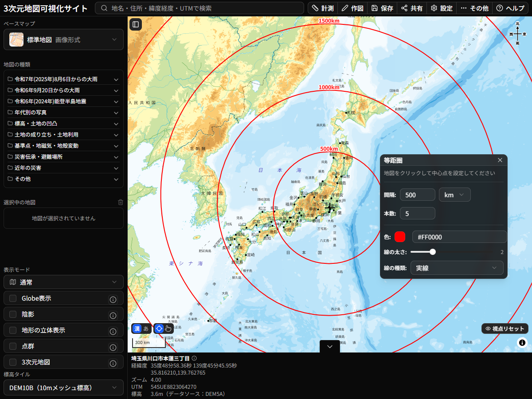Focus the place name search box

coord(200,8)
